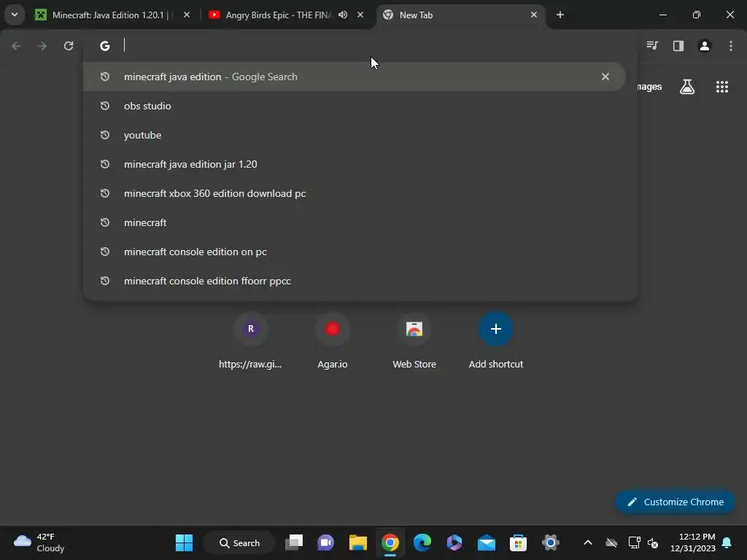Viewport: 747px width, 560px height.
Task: Open the Chat app on taskbar
Action: pyautogui.click(x=326, y=542)
